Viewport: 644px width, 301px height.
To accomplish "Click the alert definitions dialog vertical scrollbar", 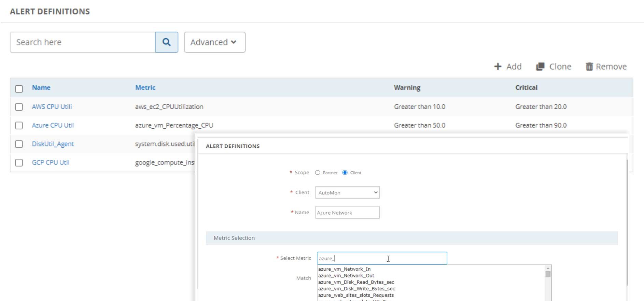I will (x=627, y=222).
